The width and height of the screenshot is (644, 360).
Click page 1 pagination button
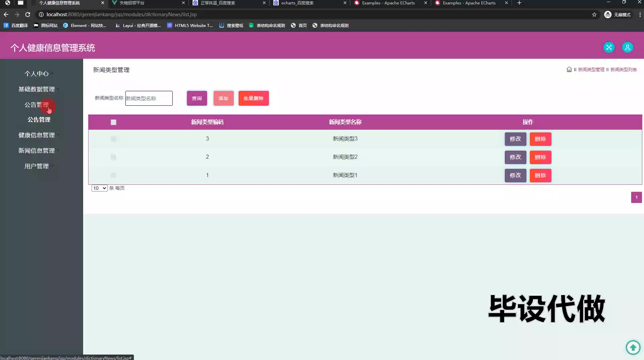636,197
